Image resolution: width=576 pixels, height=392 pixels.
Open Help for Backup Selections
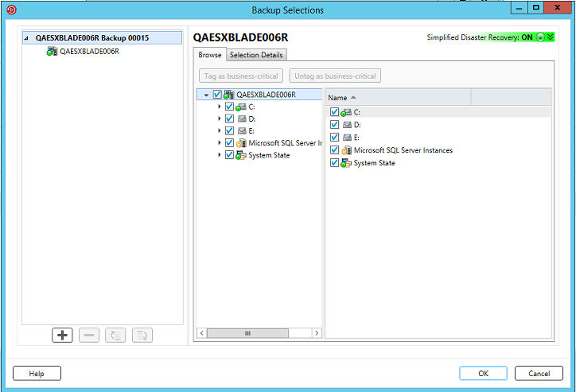37,373
